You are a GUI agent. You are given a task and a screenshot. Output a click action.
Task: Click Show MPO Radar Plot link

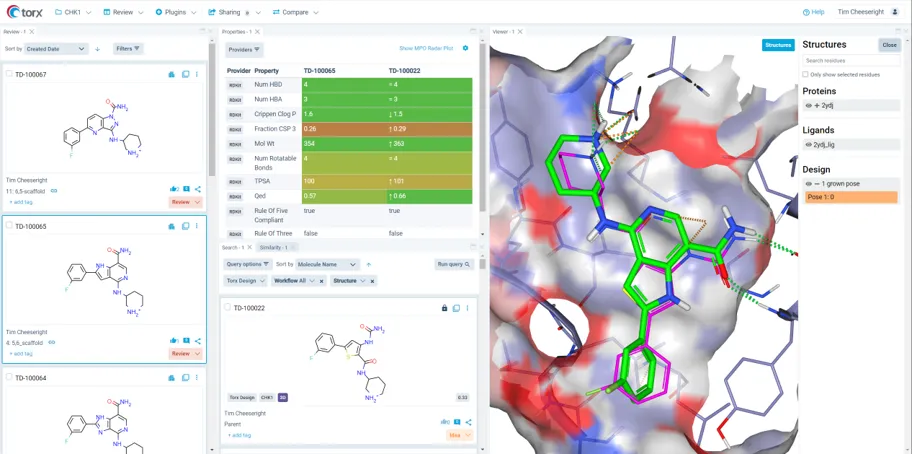(426, 48)
